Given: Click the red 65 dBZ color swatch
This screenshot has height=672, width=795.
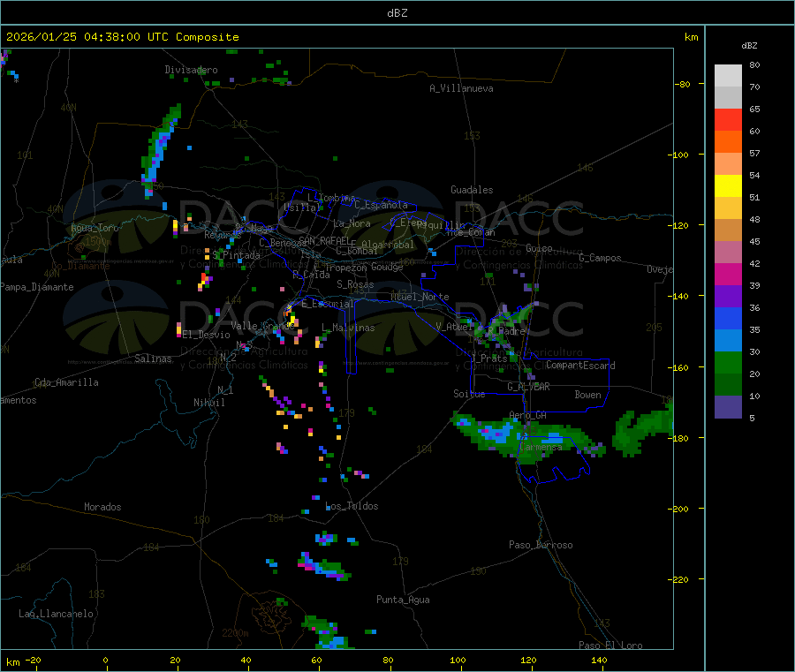Looking at the screenshot, I should (x=728, y=120).
